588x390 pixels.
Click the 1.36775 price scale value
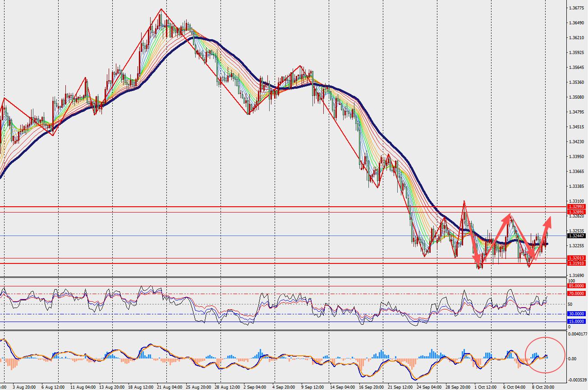tap(575, 8)
